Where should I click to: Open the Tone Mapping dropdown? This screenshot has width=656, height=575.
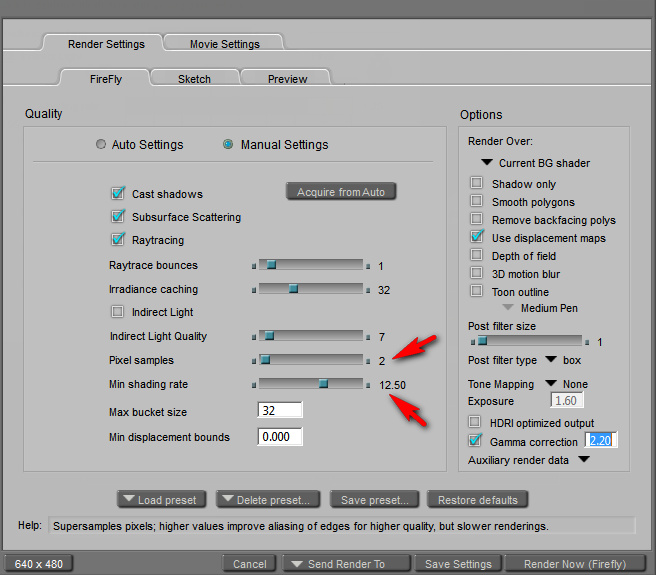coord(551,384)
